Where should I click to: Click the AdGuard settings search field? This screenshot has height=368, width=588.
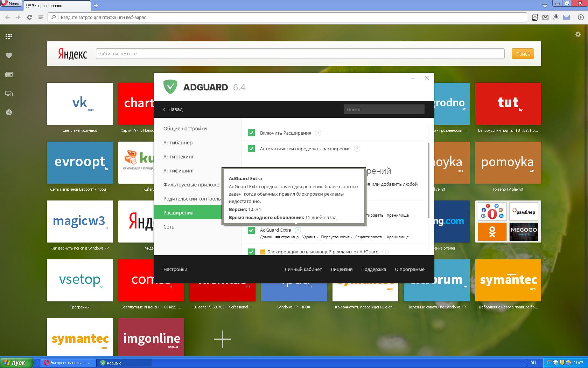click(x=384, y=109)
